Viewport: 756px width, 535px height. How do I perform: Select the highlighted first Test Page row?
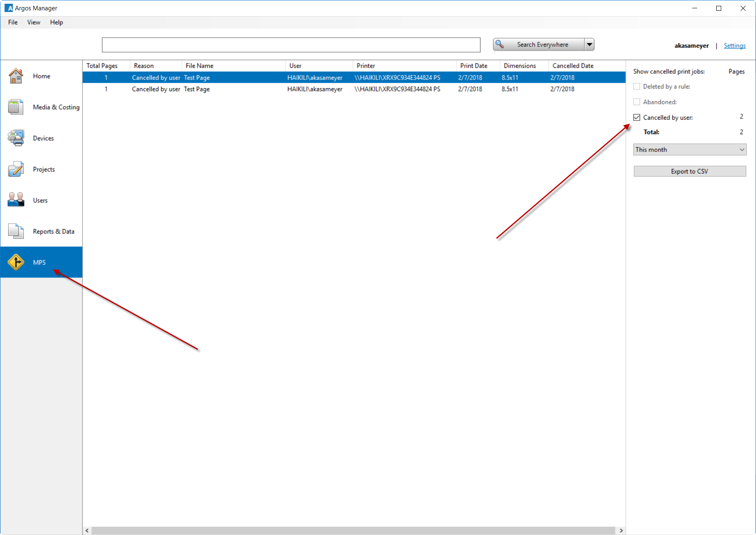(354, 77)
